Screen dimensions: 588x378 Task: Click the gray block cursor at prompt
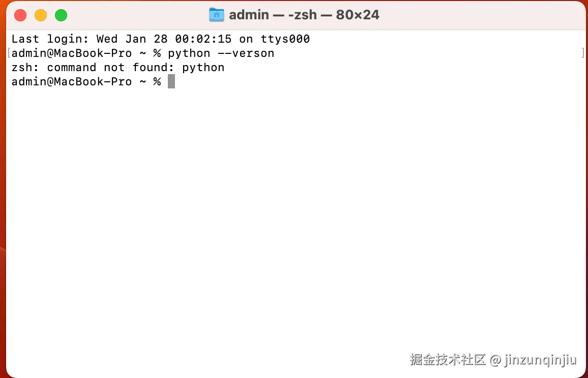click(x=171, y=81)
